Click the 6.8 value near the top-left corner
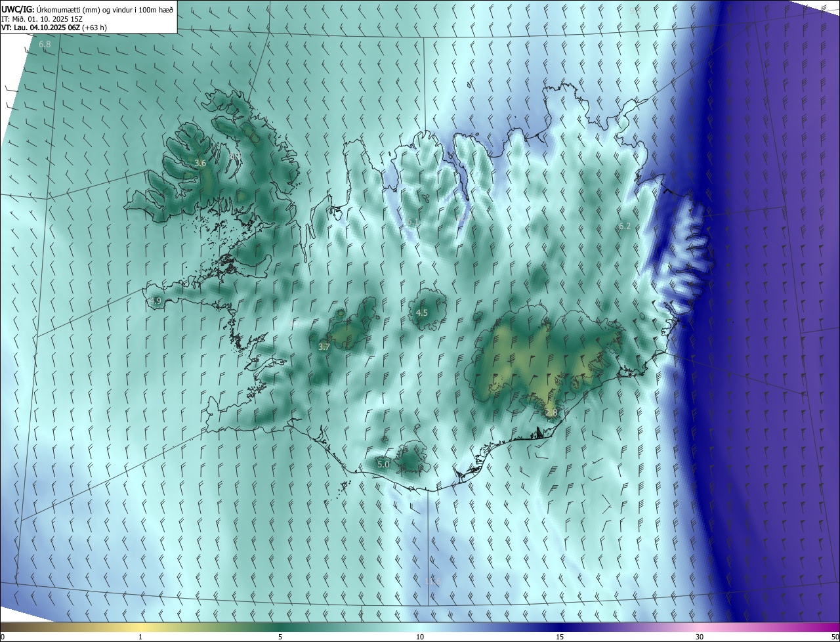840x642 pixels. [45, 44]
